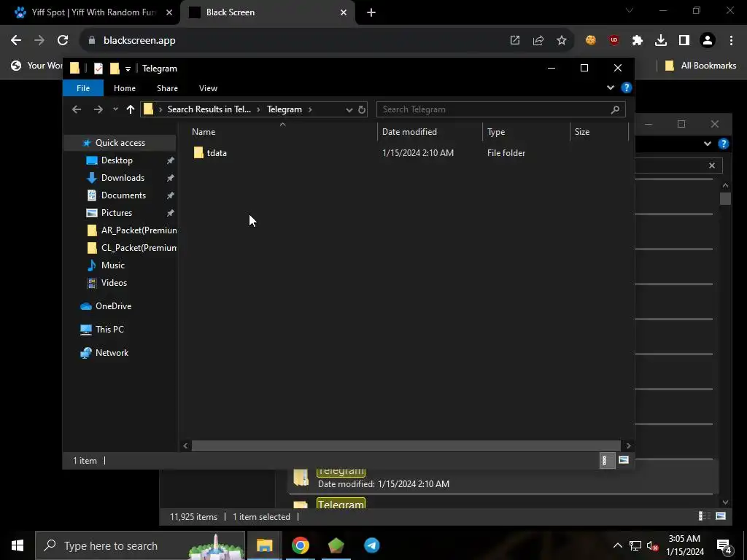This screenshot has height=560, width=747.
Task: Expand the Explorer ribbon chevron
Action: pyautogui.click(x=611, y=87)
